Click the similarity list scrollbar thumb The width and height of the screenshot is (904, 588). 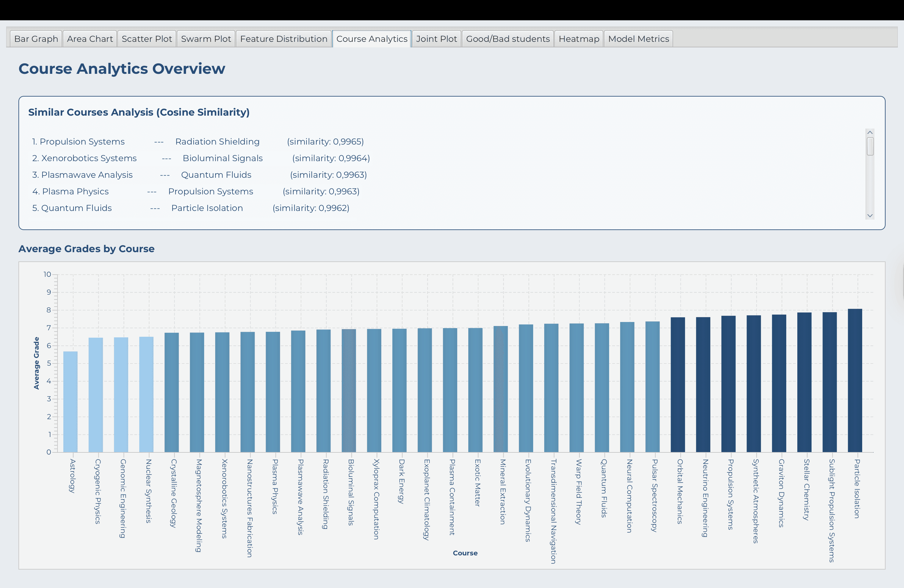[870, 146]
